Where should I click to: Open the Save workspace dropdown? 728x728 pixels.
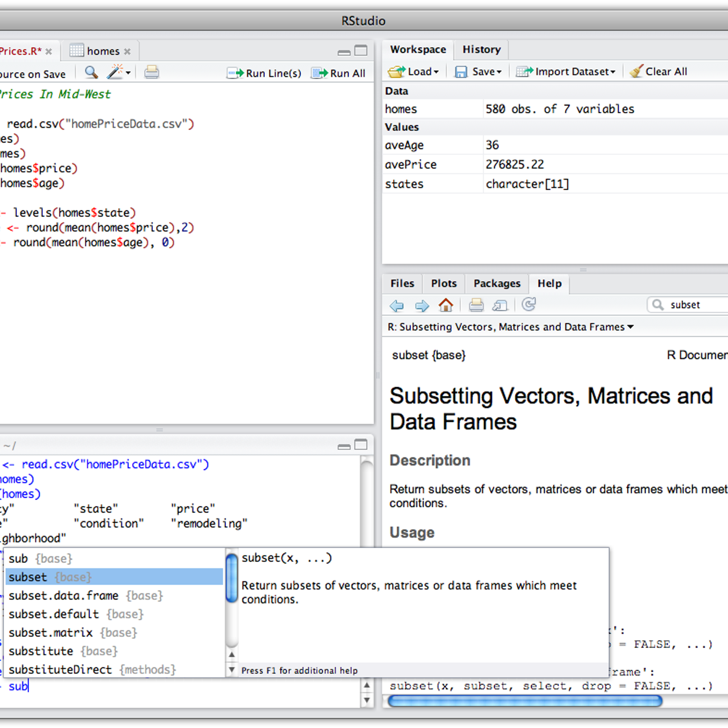pyautogui.click(x=478, y=71)
